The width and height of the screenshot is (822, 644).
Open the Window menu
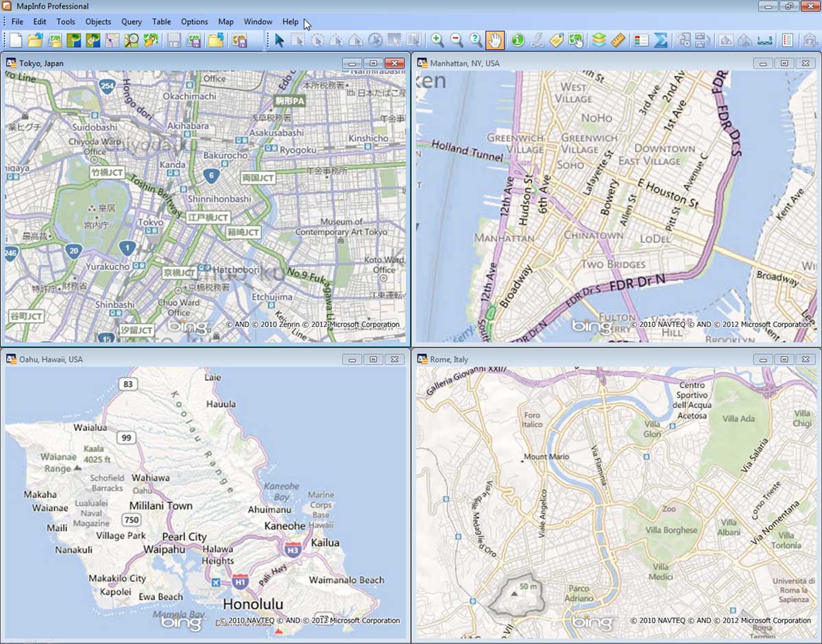point(258,21)
